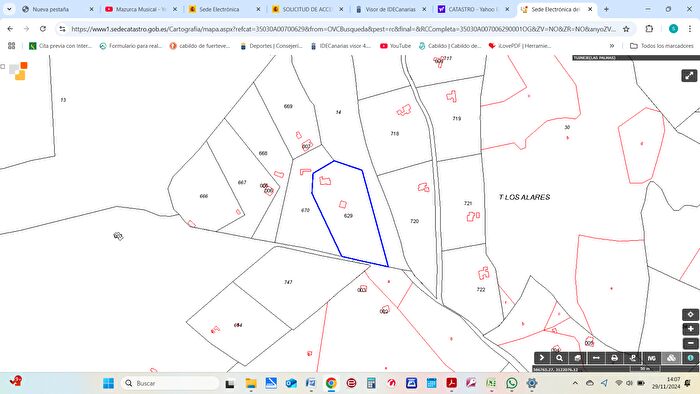This screenshot has height=394, width=700.
Task: Open the Chrome profile avatar
Action: coord(673,29)
